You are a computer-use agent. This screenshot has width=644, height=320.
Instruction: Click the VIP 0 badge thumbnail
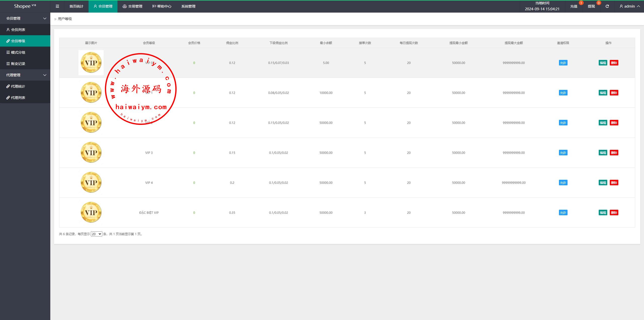(x=91, y=63)
